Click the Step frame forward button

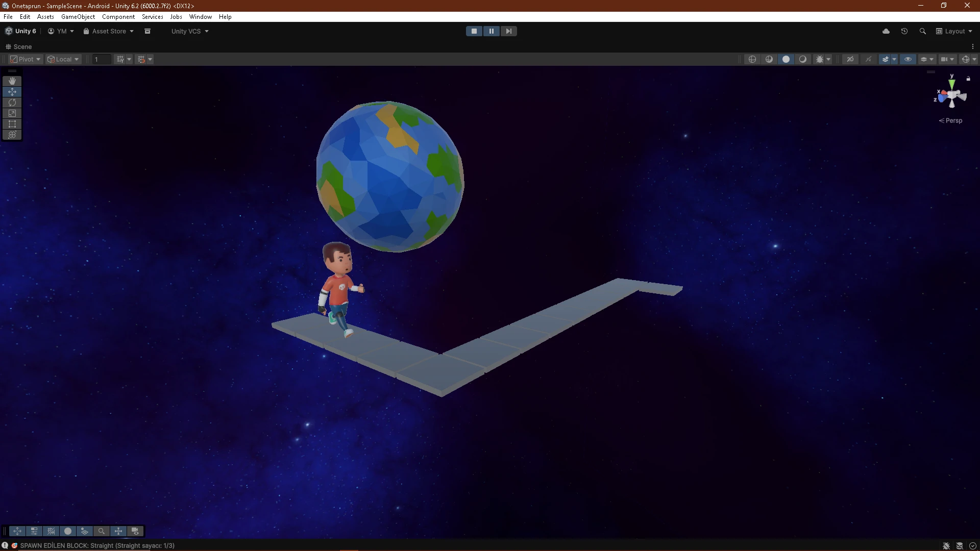coord(508,31)
